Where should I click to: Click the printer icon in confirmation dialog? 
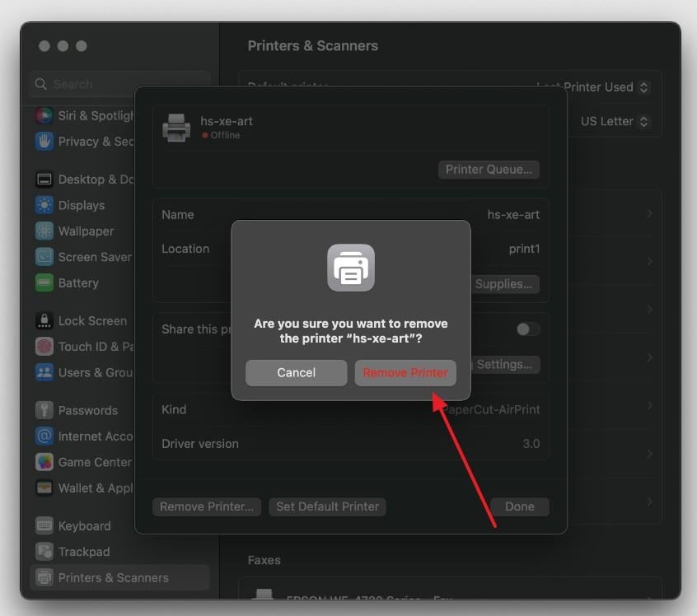pyautogui.click(x=351, y=268)
